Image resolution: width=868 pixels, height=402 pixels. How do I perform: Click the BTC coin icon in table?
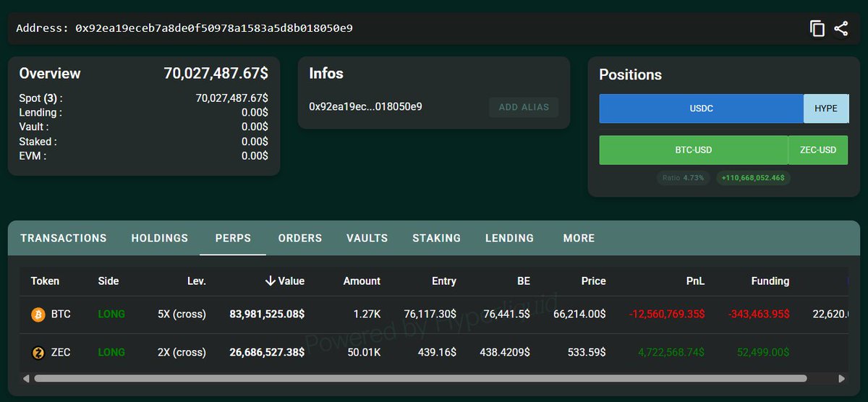pyautogui.click(x=38, y=315)
